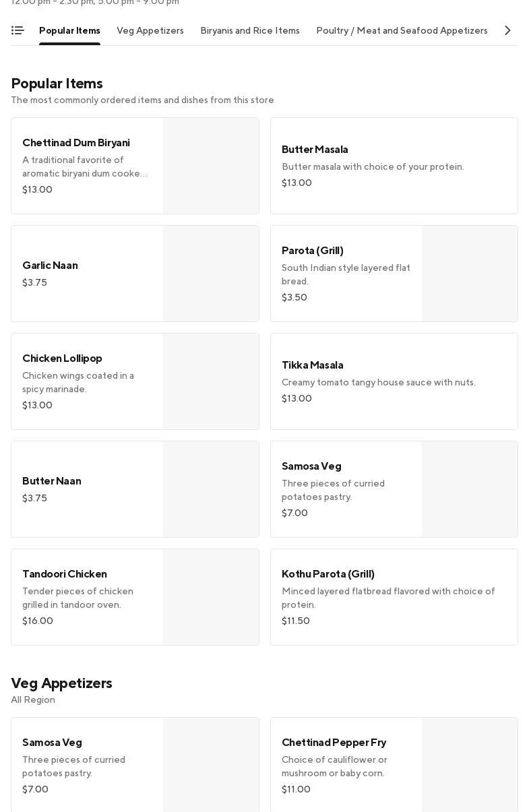Select the Biryanis and Rice Items tab
This screenshot has height=812, width=529.
pyautogui.click(x=250, y=31)
